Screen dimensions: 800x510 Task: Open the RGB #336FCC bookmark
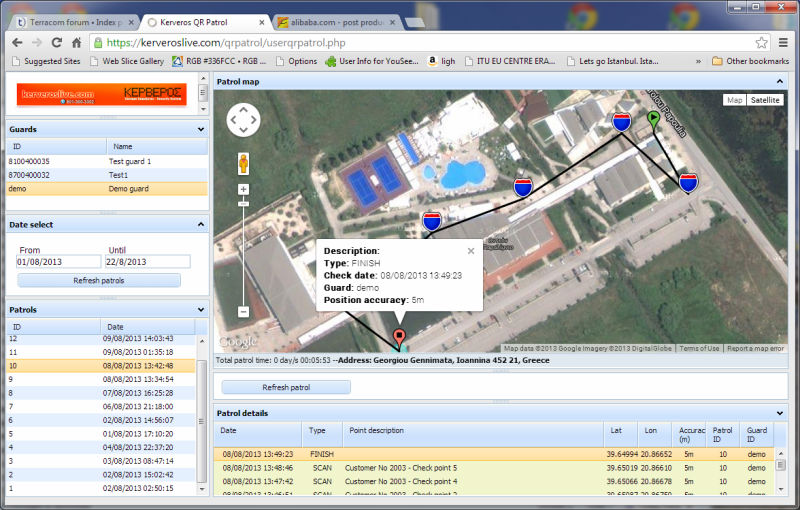pyautogui.click(x=219, y=61)
